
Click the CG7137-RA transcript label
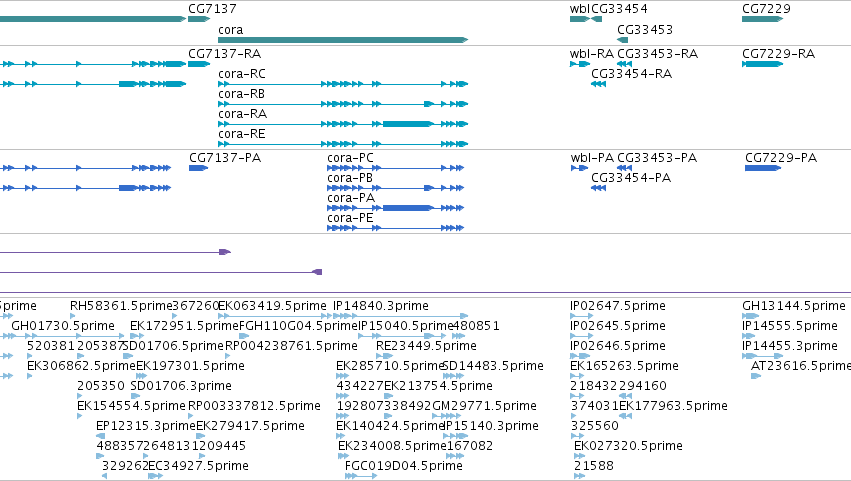(224, 53)
